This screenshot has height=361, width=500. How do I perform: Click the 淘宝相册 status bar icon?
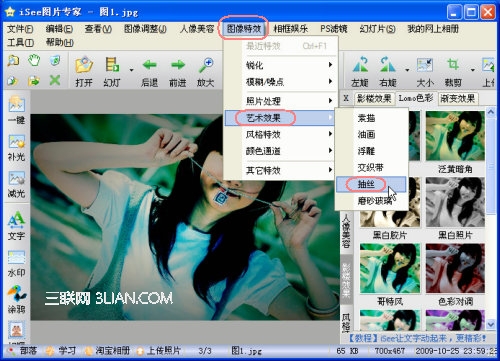(88, 351)
